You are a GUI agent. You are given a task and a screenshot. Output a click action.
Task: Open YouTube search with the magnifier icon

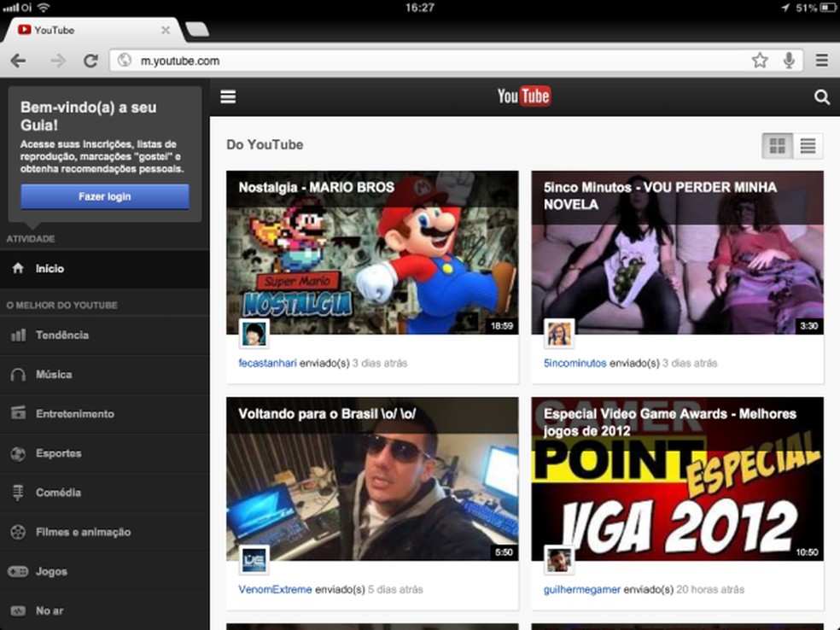tap(821, 96)
